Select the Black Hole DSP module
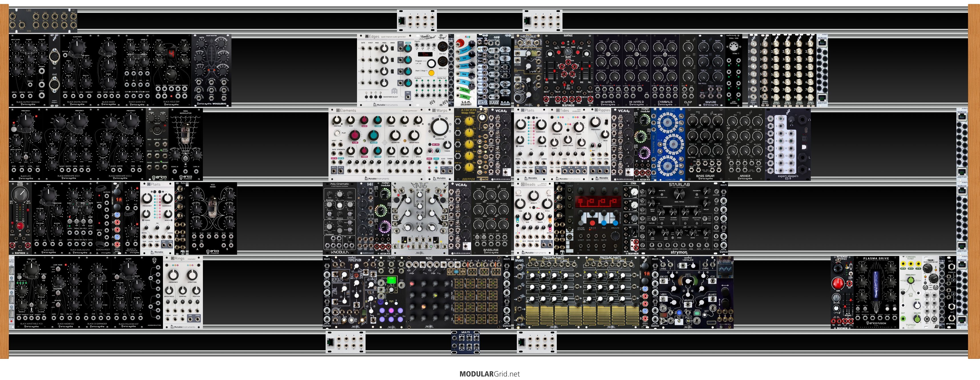This screenshot has width=980, height=380. [x=172, y=71]
